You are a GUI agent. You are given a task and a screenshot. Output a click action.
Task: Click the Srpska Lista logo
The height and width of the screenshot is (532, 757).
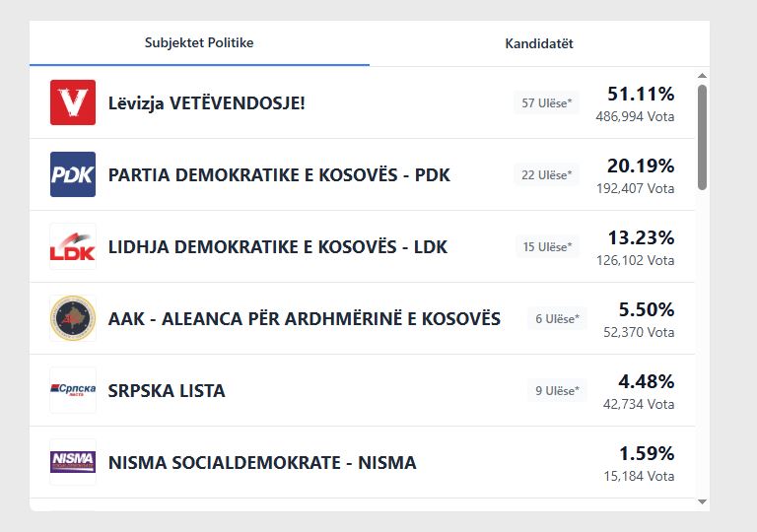coord(73,390)
